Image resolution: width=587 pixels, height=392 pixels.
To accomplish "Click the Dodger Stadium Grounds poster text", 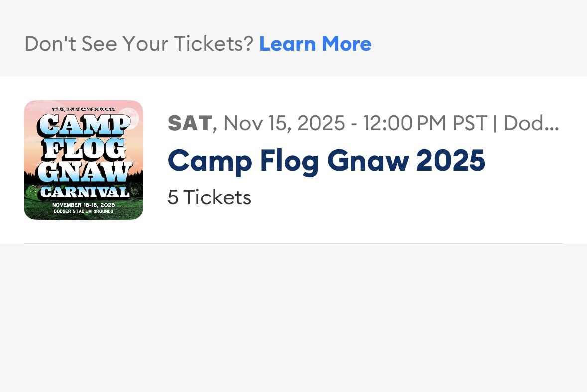I will point(83,211).
